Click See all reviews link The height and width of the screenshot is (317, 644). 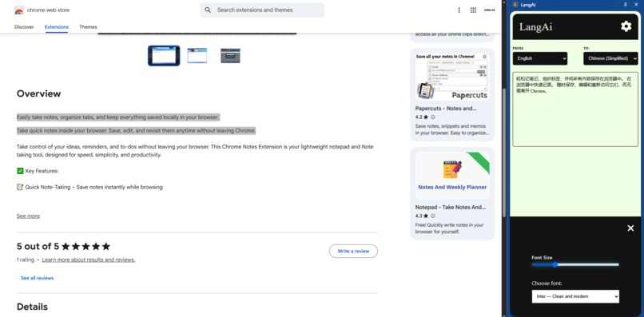[37, 278]
